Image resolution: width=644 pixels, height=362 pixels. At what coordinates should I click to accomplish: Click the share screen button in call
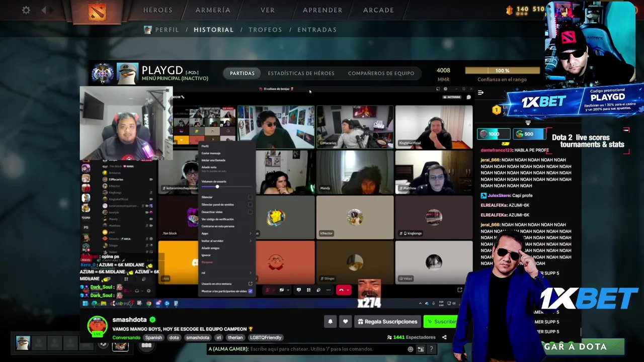click(x=299, y=290)
